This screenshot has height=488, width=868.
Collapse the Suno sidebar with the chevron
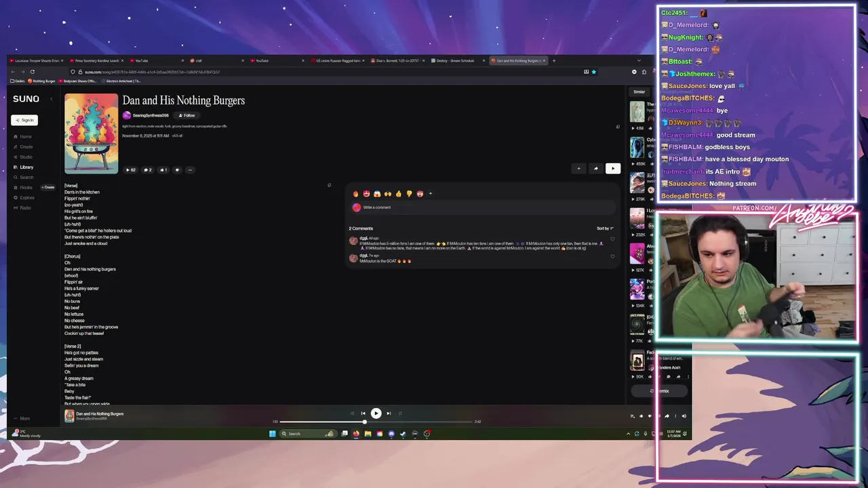click(x=51, y=99)
